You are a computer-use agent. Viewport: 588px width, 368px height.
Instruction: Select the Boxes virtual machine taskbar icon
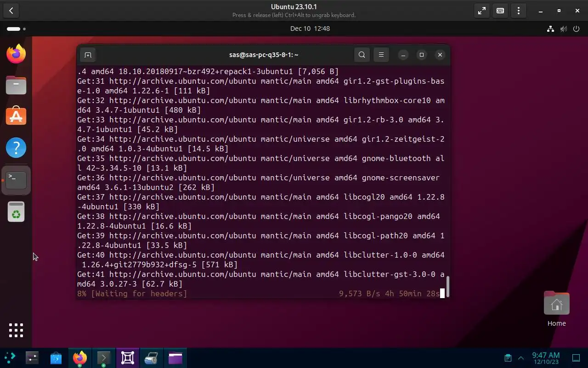(x=128, y=358)
